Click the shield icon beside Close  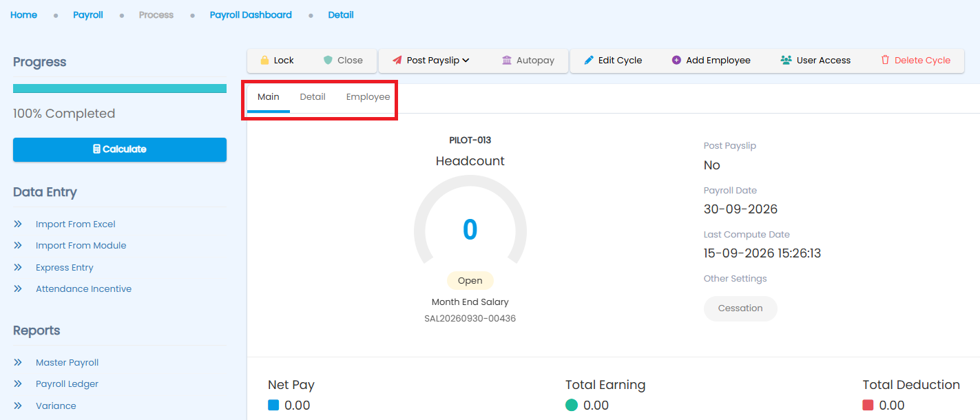[x=328, y=61]
